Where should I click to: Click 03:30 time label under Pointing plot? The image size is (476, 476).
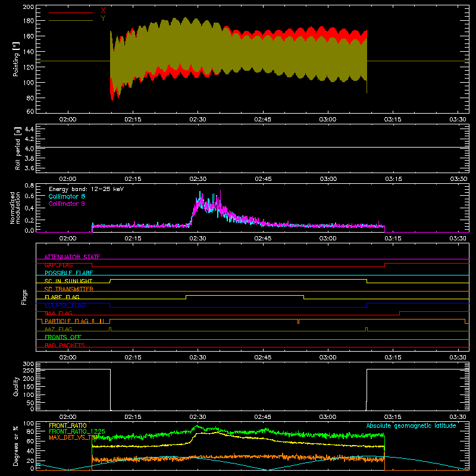(x=458, y=120)
